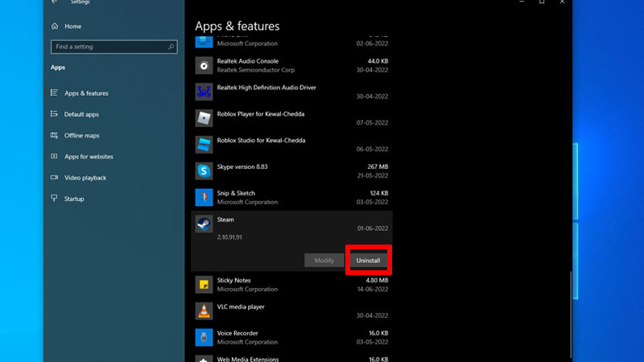Click the Sticky Notes app icon
The width and height of the screenshot is (644, 362).
pyautogui.click(x=204, y=285)
